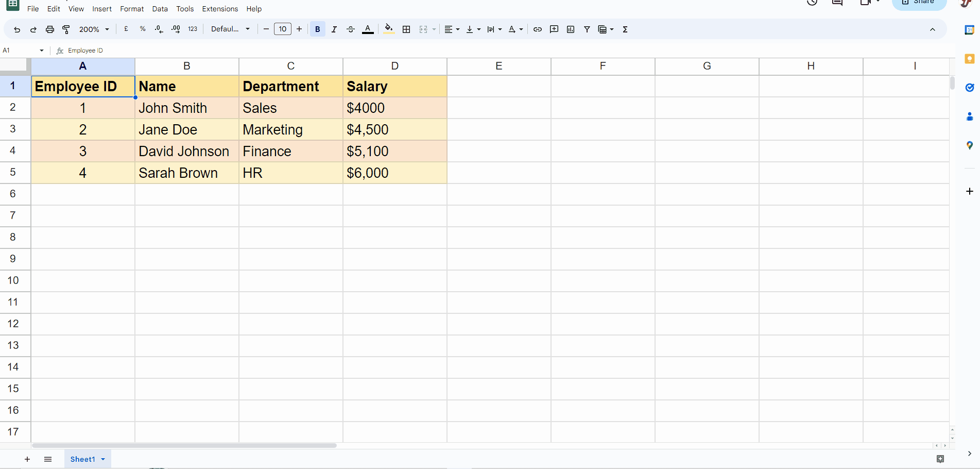This screenshot has width=980, height=469.
Task: Open the Format menu
Action: (132, 8)
